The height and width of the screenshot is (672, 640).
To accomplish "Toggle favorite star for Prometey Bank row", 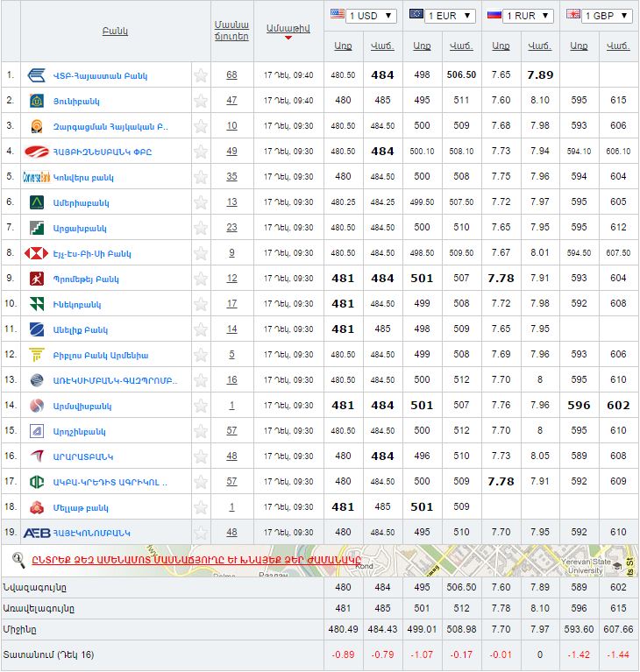I will tap(201, 279).
